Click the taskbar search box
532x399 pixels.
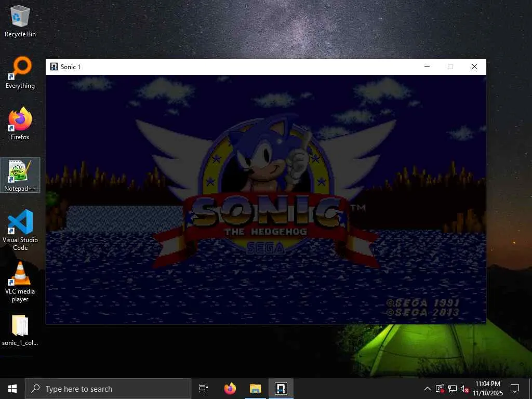pos(108,389)
